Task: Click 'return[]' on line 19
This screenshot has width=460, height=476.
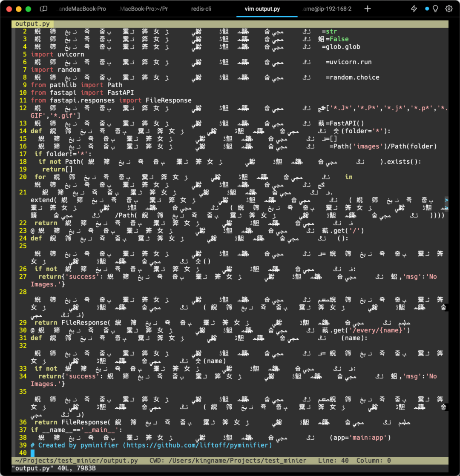Action: point(57,169)
